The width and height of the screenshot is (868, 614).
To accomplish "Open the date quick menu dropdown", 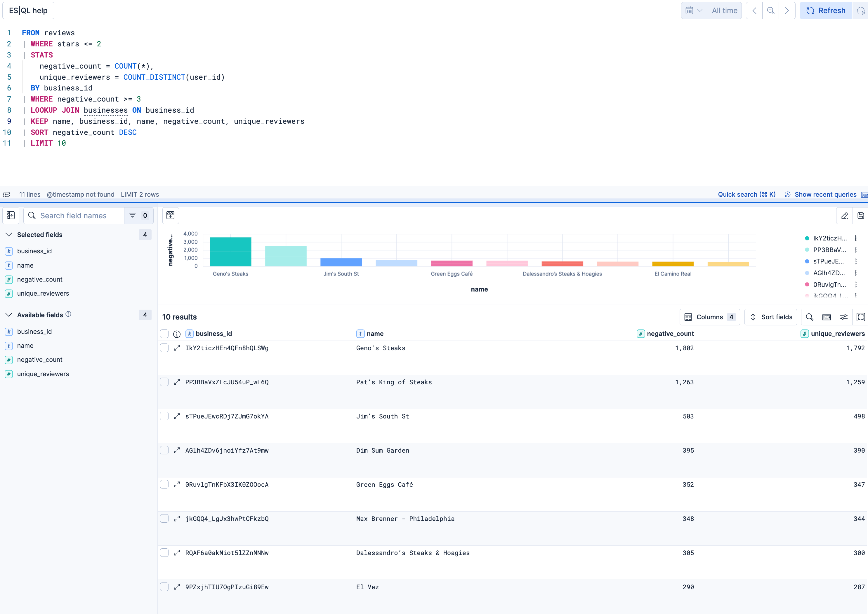I will [694, 11].
